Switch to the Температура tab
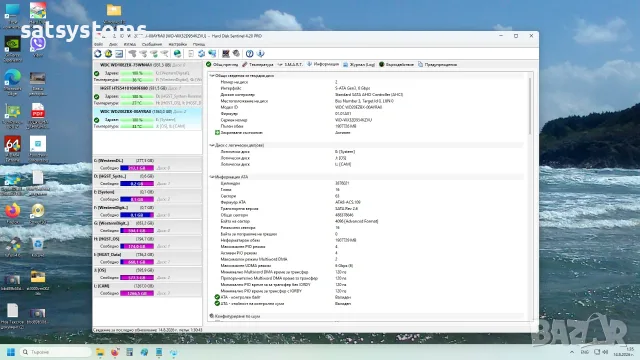Viewport: 640px width, 360px height. (x=258, y=64)
